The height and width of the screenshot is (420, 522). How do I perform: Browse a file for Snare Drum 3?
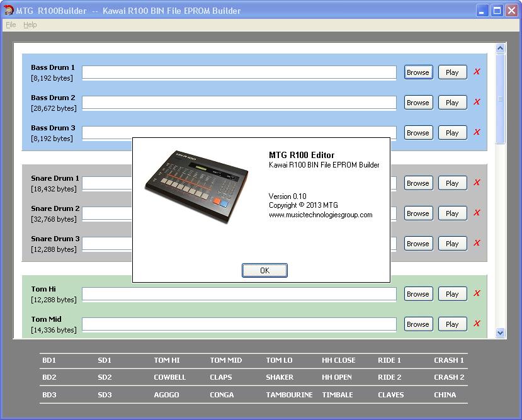[419, 244]
